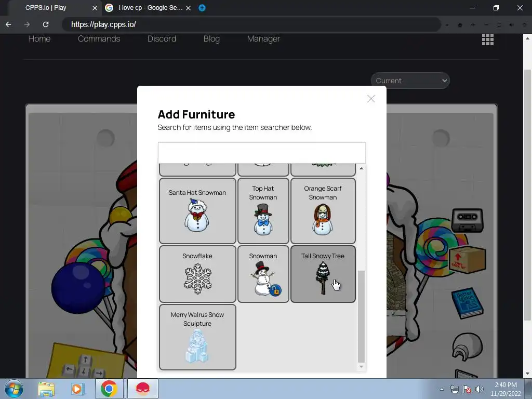Show hidden system tray icons
532x399 pixels.
[x=442, y=389]
